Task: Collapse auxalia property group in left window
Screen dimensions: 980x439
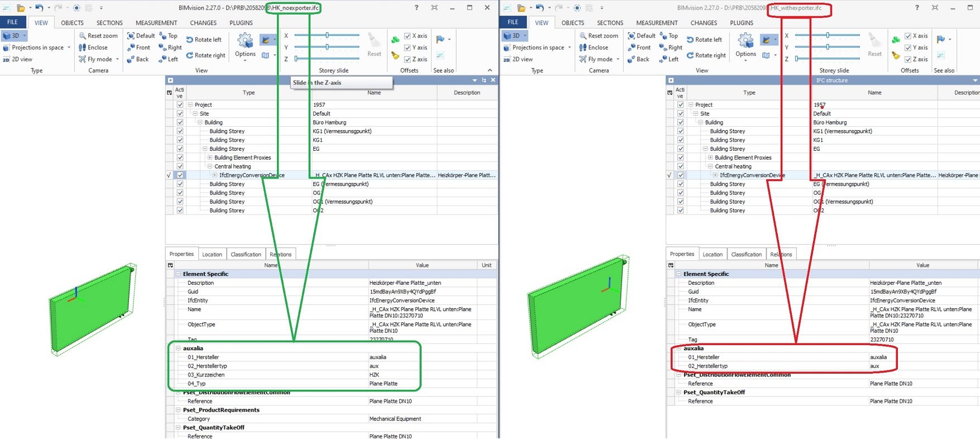Action: pos(179,348)
